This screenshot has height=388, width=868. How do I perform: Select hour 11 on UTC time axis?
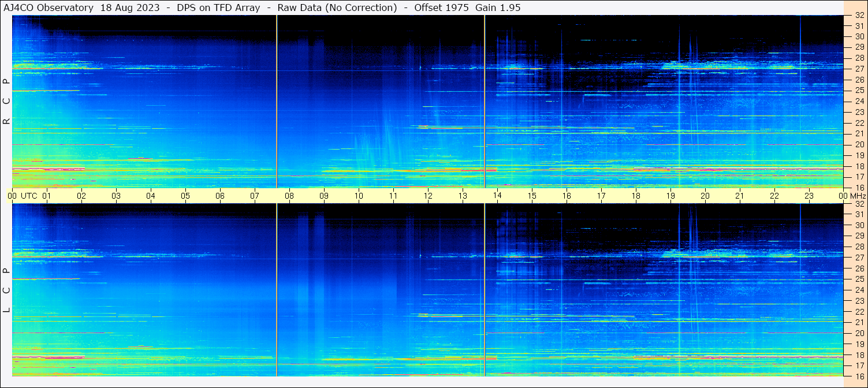point(393,196)
